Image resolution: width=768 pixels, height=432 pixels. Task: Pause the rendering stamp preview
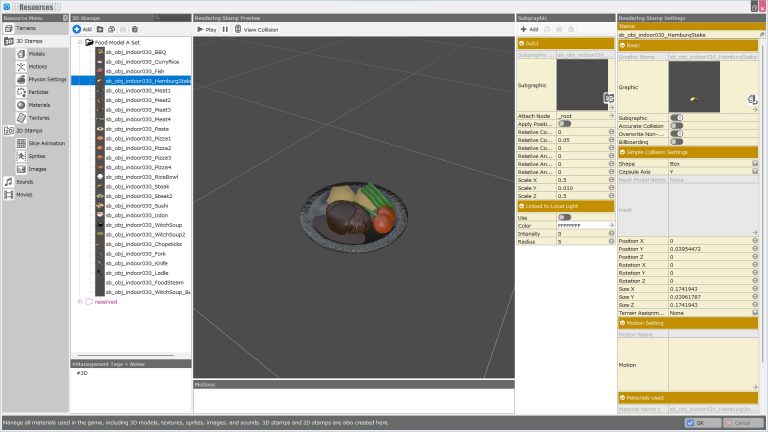click(x=225, y=30)
